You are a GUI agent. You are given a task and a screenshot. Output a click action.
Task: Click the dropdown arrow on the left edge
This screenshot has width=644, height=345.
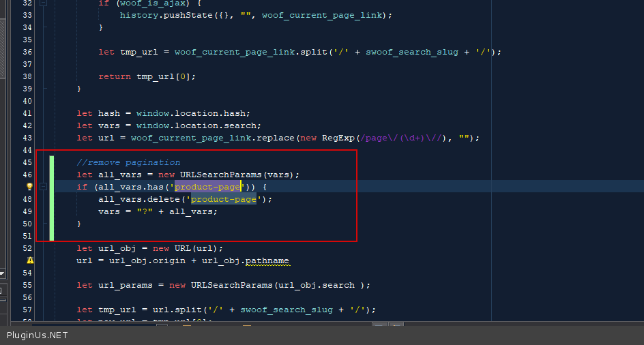point(2,273)
